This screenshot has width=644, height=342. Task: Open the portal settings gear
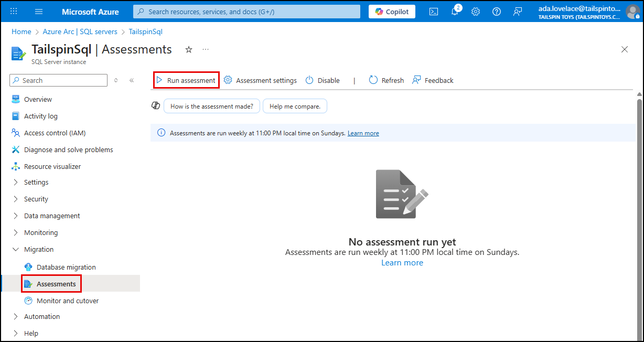coord(475,11)
